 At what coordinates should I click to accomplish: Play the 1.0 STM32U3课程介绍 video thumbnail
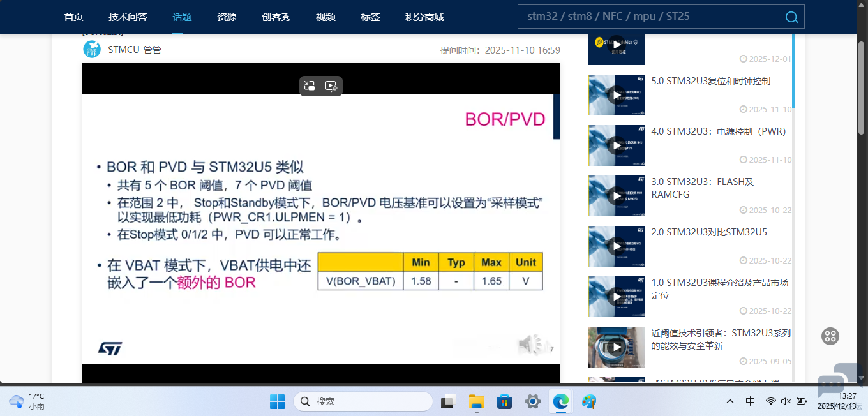[616, 297]
